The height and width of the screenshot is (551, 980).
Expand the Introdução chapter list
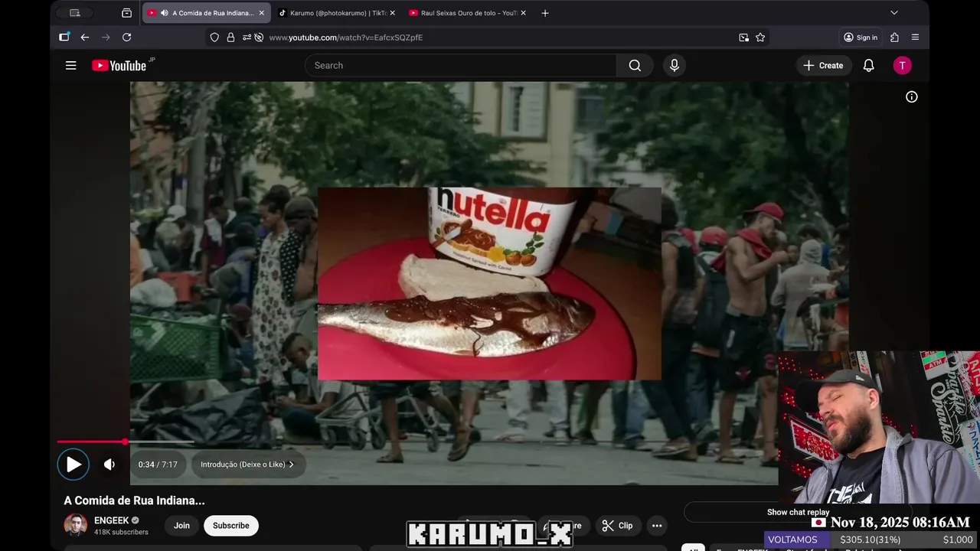pos(247,465)
